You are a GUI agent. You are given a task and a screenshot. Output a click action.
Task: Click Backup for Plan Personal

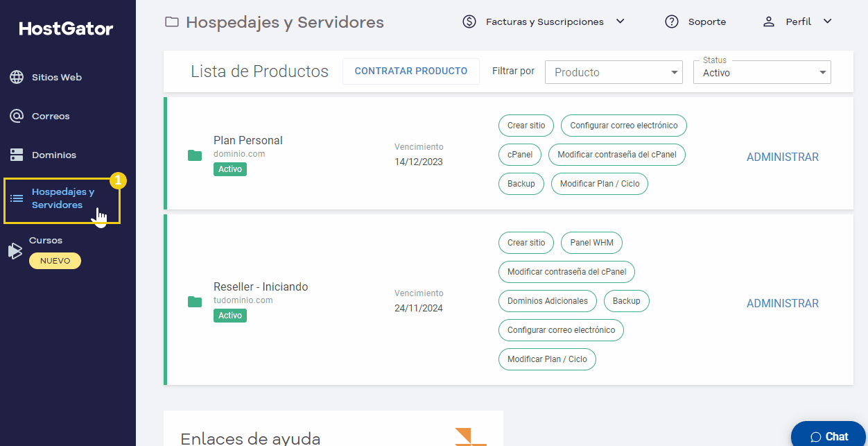(x=521, y=184)
